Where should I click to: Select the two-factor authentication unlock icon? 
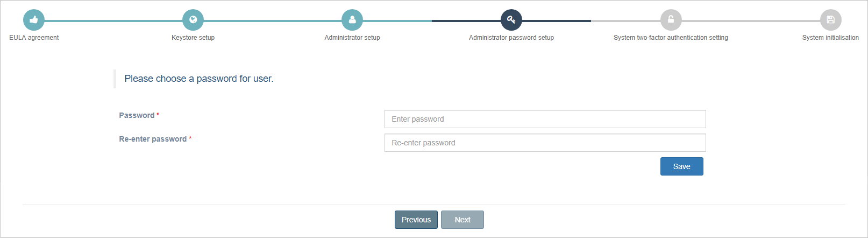click(671, 20)
